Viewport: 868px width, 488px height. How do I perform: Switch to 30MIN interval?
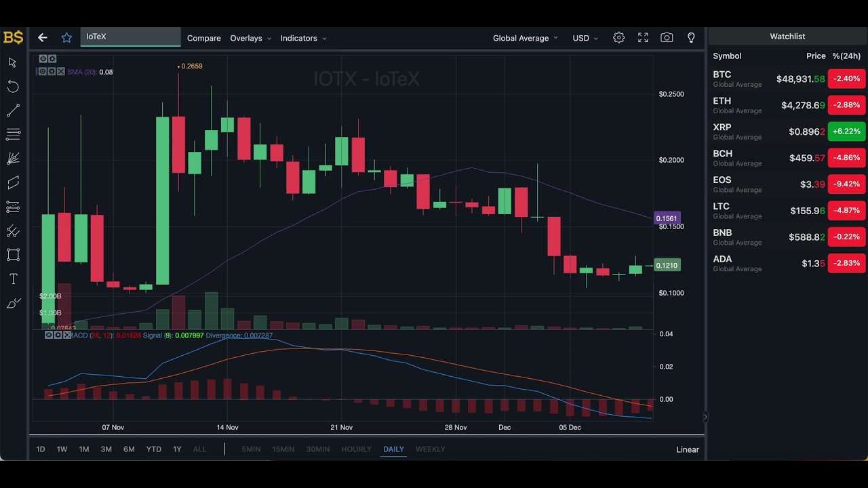[x=318, y=449]
